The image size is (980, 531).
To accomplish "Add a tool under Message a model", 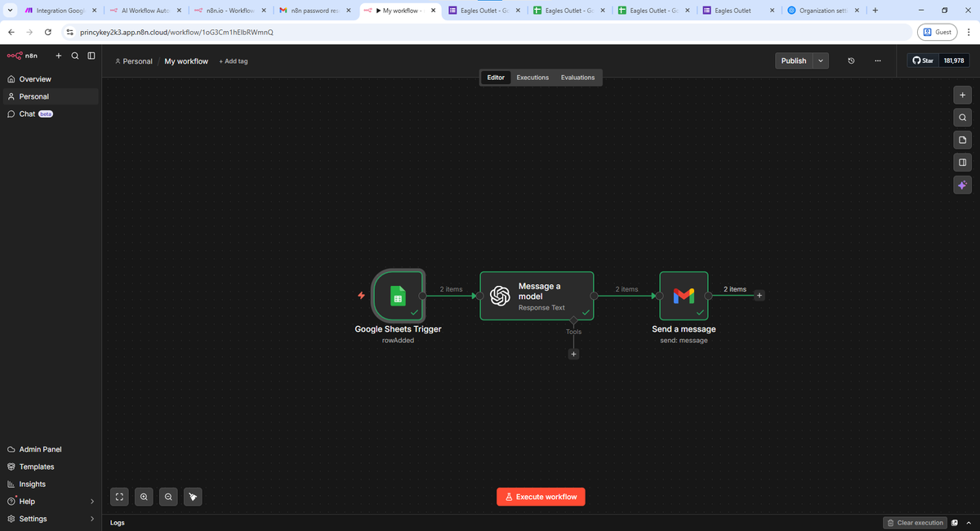I will (x=573, y=354).
